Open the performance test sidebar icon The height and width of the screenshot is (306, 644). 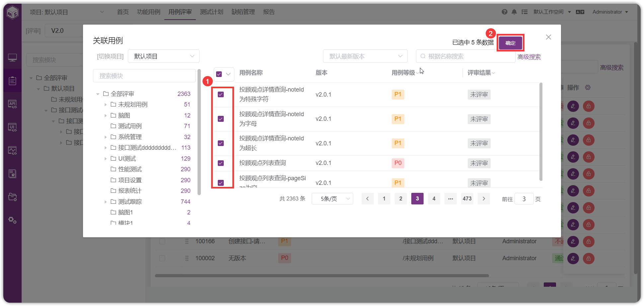click(x=13, y=150)
